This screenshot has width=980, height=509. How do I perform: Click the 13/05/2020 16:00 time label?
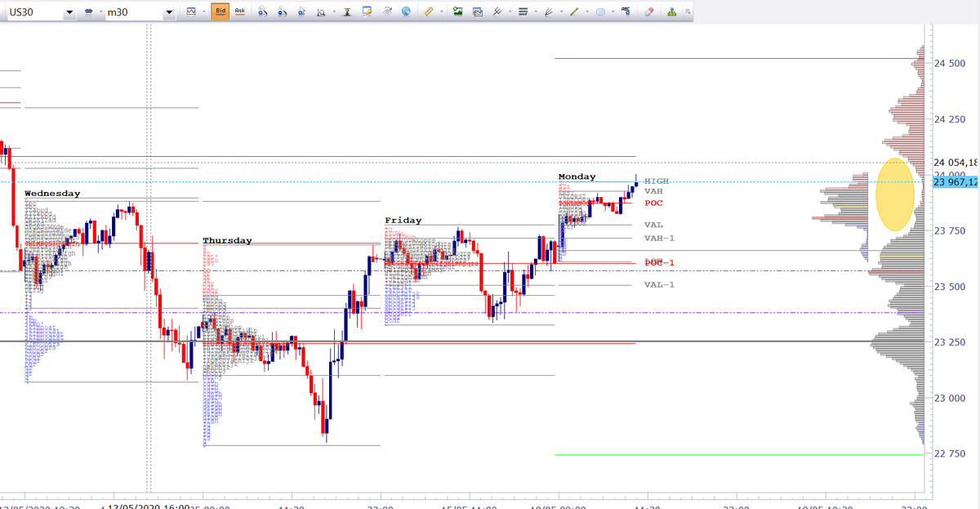tap(149, 507)
